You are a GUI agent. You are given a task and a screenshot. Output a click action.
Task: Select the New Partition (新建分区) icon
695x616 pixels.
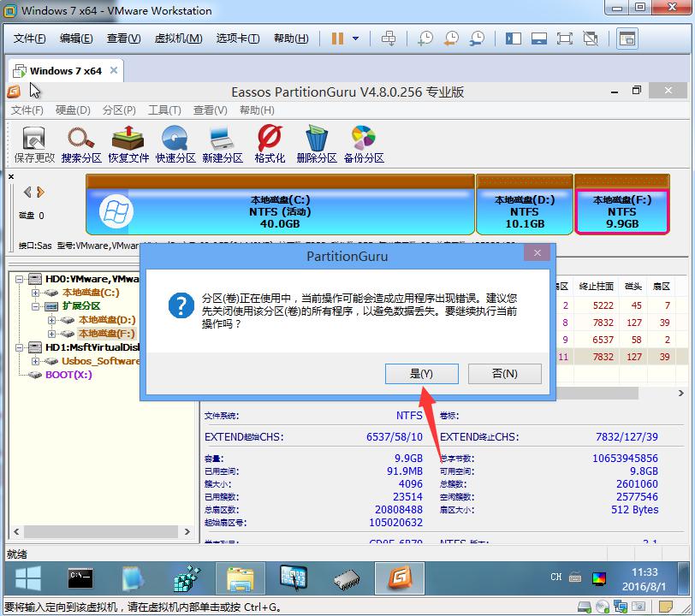[223, 144]
